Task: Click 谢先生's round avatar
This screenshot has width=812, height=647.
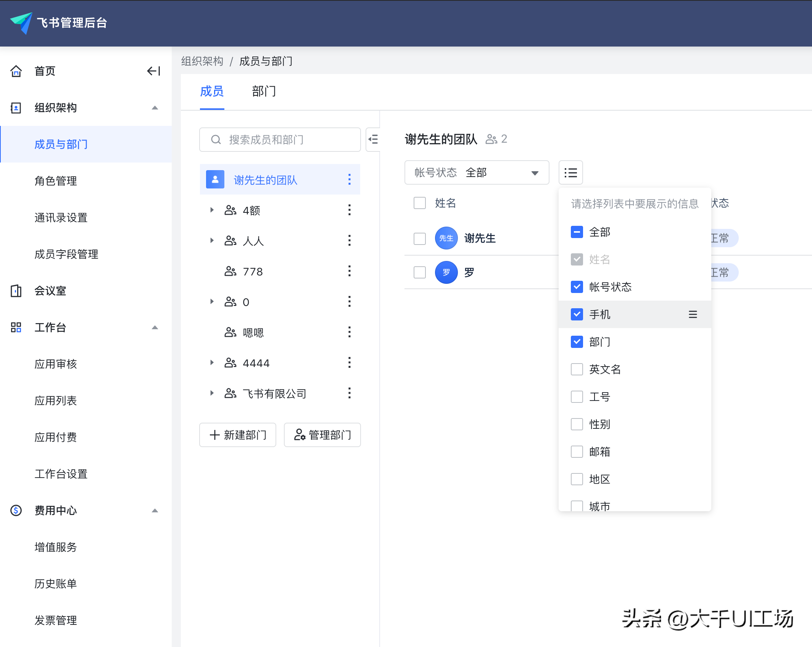Action: (446, 238)
